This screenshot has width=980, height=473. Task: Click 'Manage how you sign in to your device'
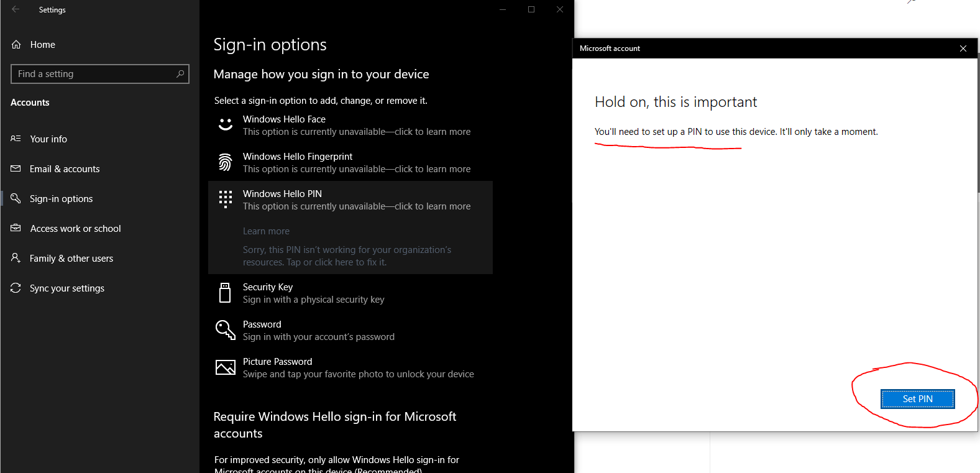coord(321,74)
